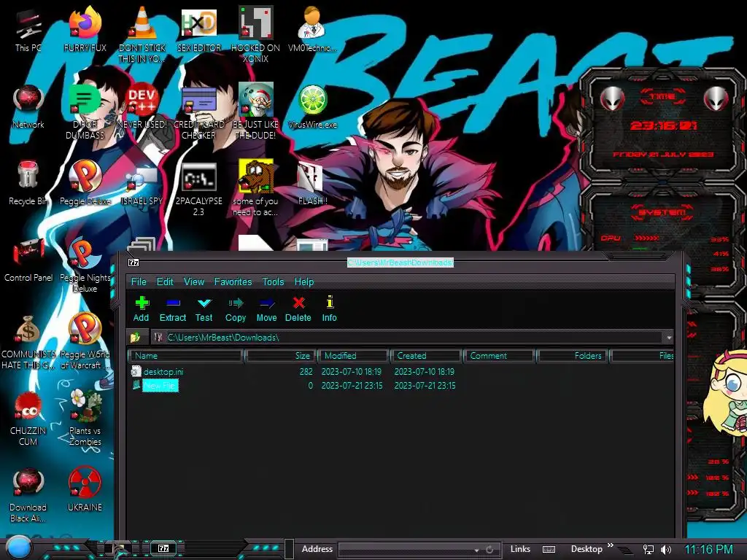The image size is (747, 560).
Task: Click the volume speaker tray icon
Action: tap(666, 550)
